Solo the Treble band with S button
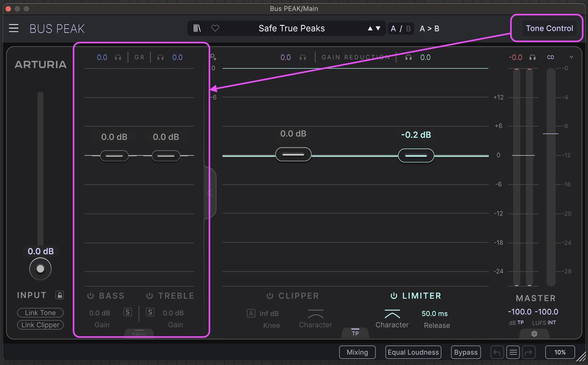The width and height of the screenshot is (588, 365). click(x=150, y=312)
